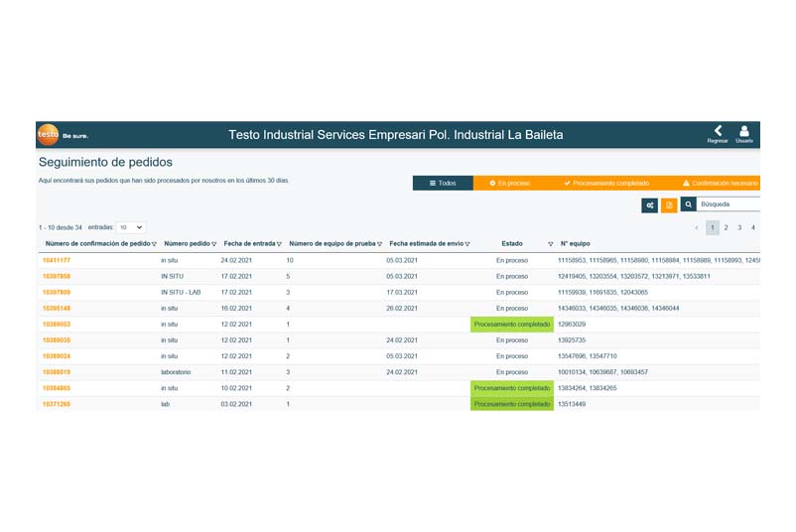
Task: Click the estimated ship date 17.03.2021
Action: 402,293
